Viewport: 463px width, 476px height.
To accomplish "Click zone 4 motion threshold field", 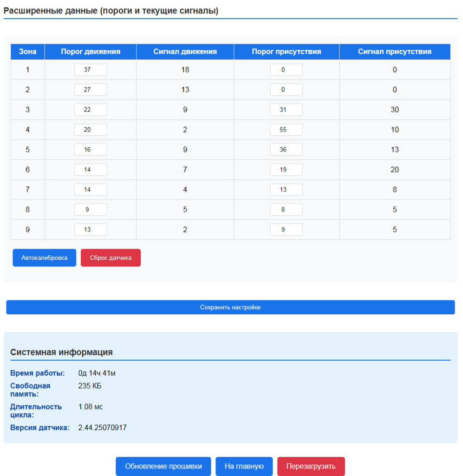I will point(91,130).
